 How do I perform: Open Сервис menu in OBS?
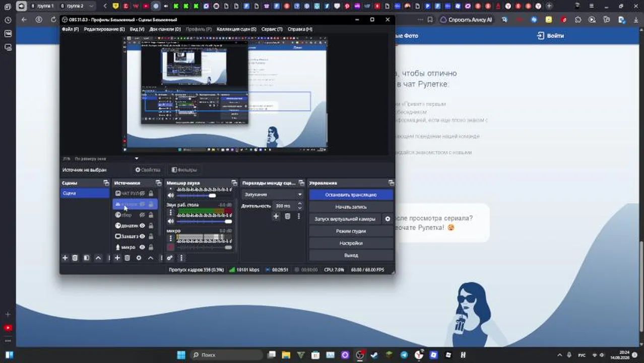[x=272, y=29]
